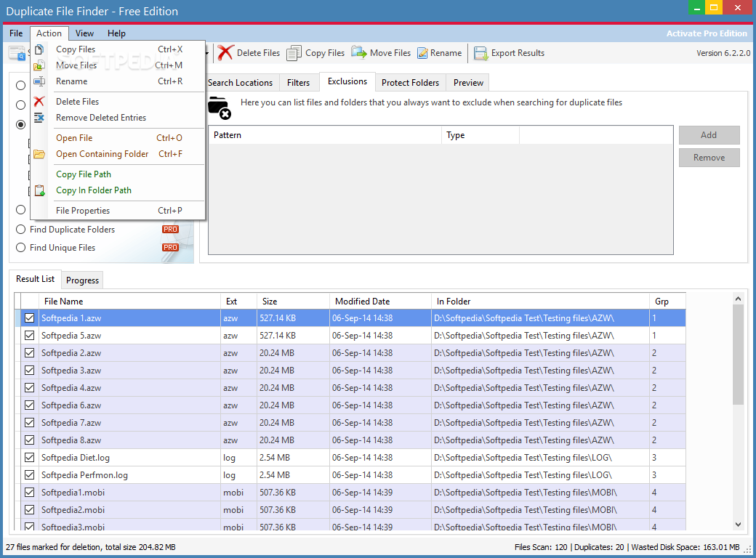Click the Pattern column header in Exclusions
Image resolution: width=756 pixels, height=558 pixels.
click(x=325, y=135)
